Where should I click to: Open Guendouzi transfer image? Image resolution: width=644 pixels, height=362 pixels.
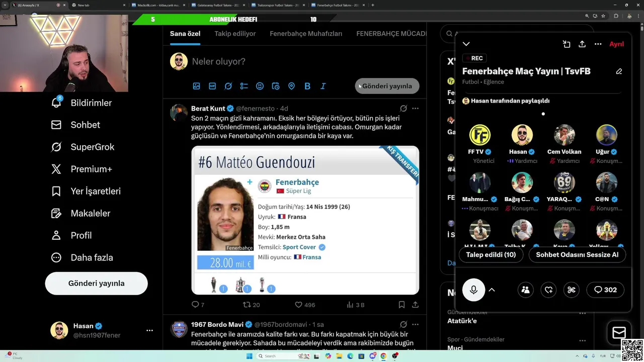point(305,220)
